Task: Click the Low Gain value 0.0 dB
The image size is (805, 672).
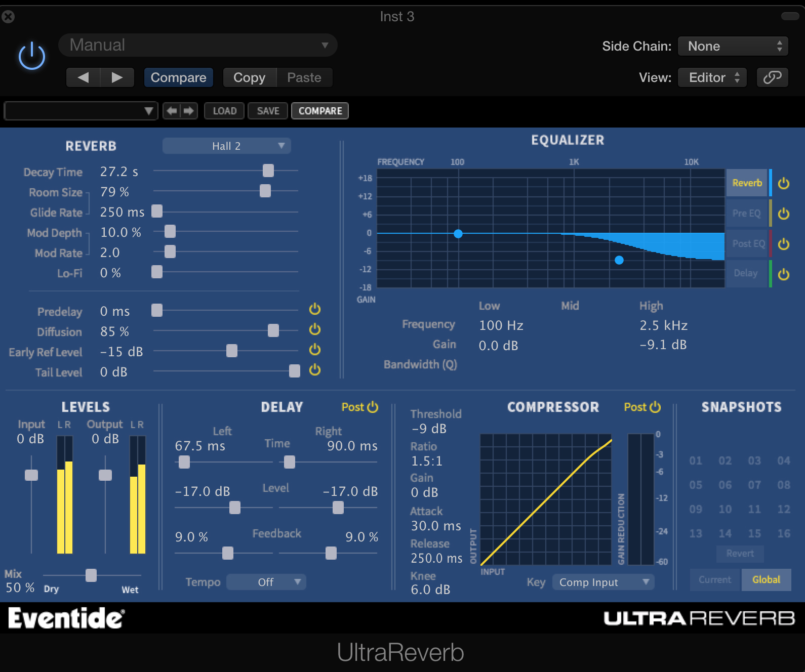Action: 499,346
